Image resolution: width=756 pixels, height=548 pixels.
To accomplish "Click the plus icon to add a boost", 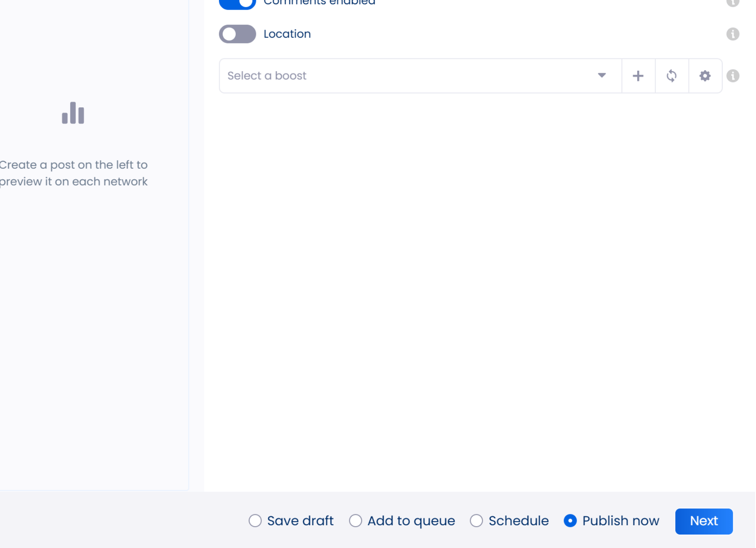I will [x=638, y=76].
